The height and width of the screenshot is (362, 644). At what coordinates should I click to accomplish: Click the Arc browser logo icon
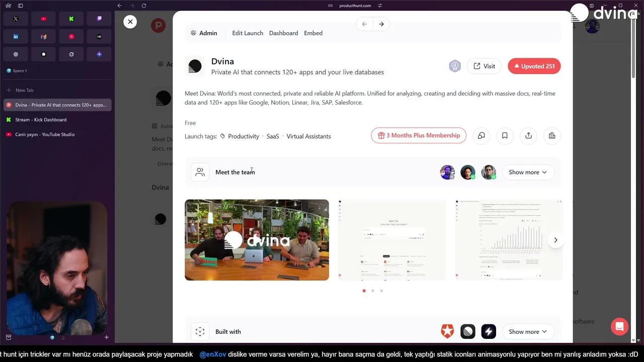pyautogui.click(x=8, y=6)
